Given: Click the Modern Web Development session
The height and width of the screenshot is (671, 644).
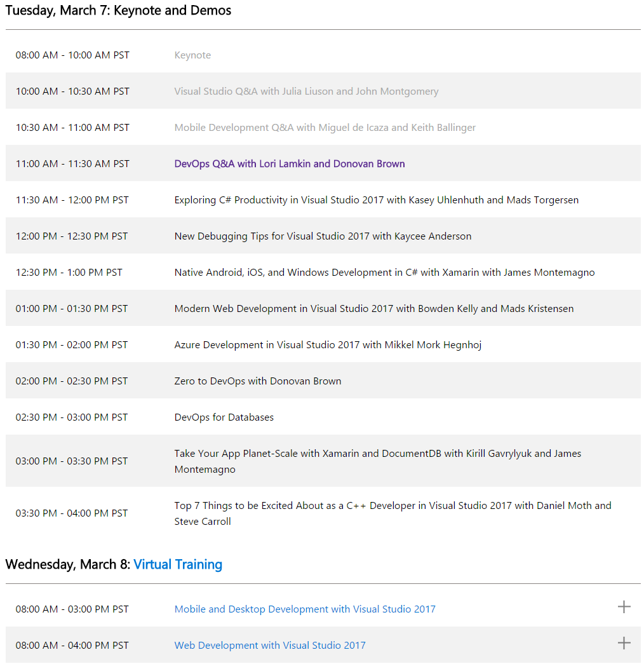Looking at the screenshot, I should pyautogui.click(x=373, y=308).
